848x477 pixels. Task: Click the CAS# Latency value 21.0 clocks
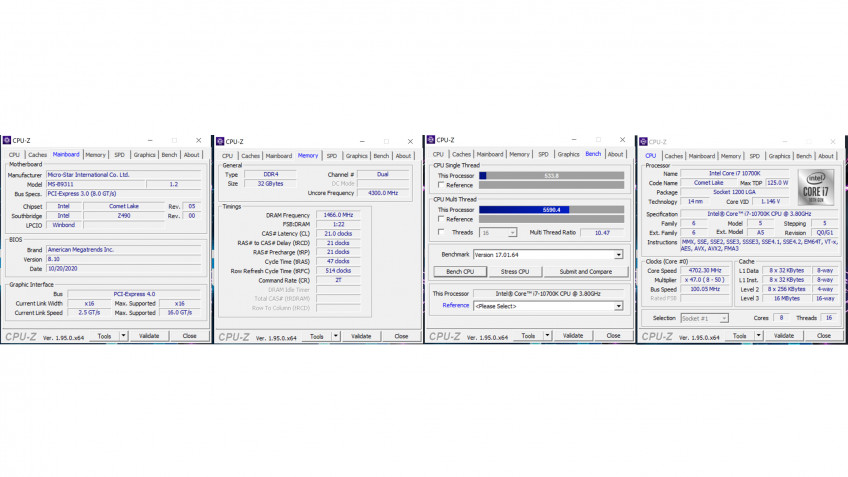[x=338, y=234]
